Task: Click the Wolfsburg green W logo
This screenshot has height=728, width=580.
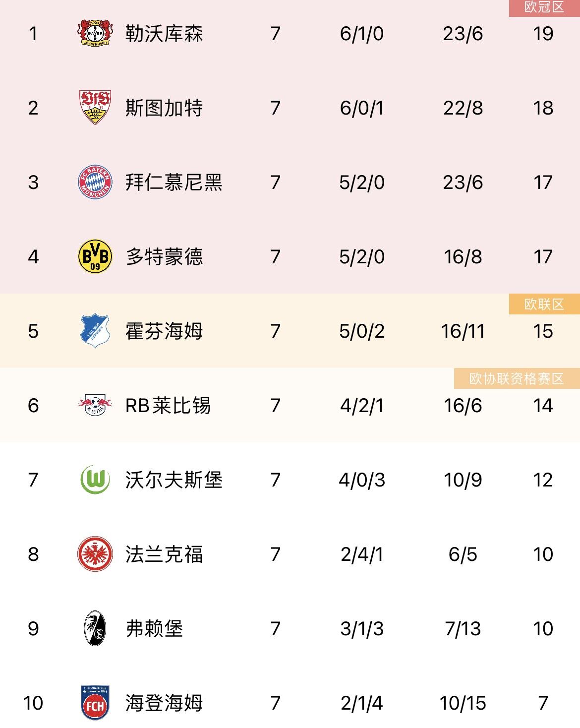Action: (95, 480)
